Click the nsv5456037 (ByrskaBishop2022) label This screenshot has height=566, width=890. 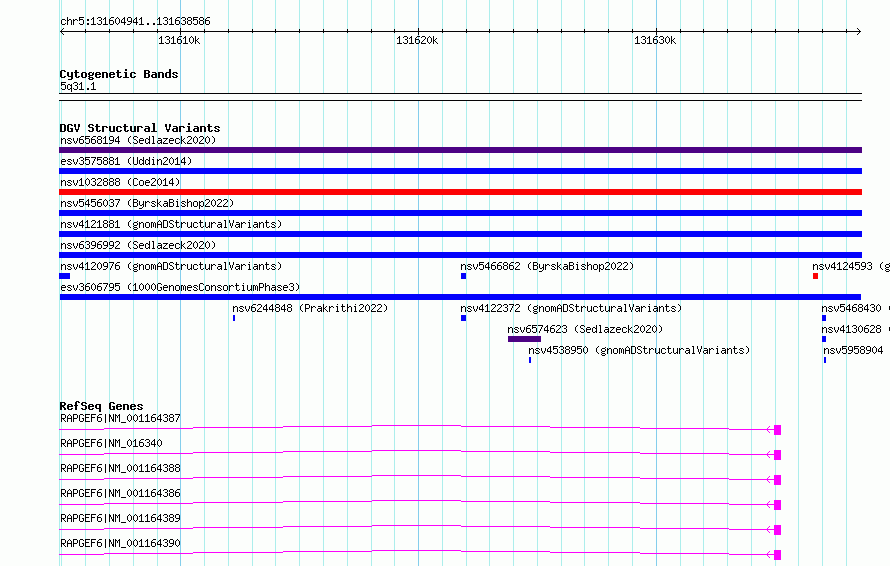coord(147,203)
